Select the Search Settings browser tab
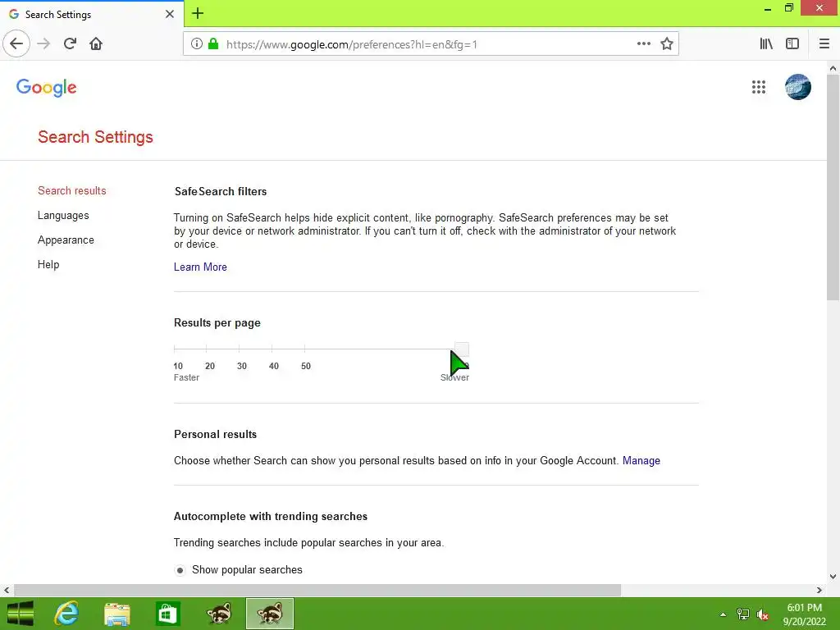840x630 pixels. tap(92, 14)
